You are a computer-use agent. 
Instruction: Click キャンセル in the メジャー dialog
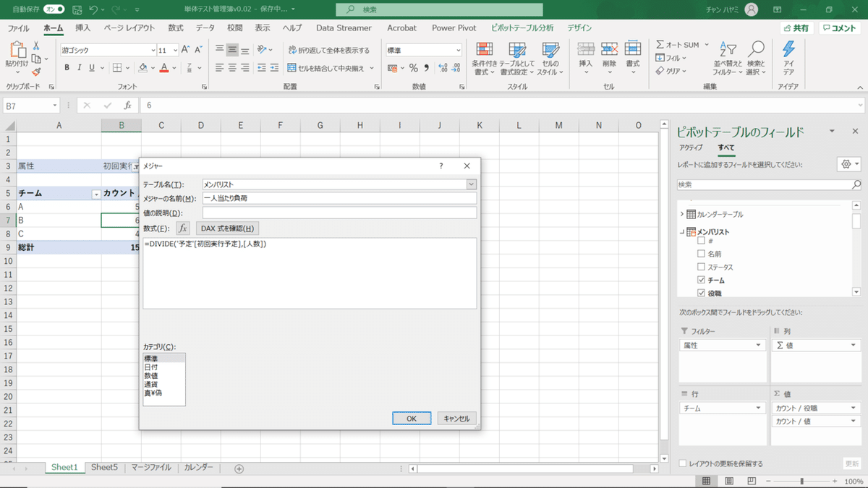[x=456, y=419]
